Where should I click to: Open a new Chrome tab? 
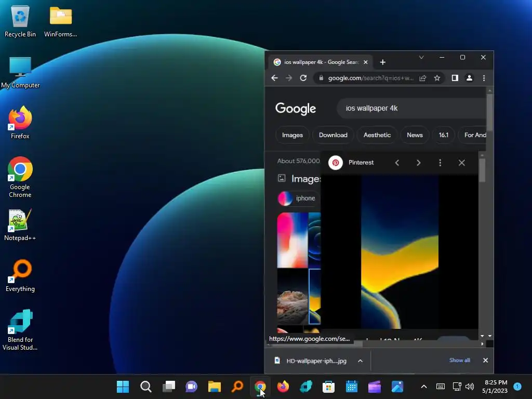(x=383, y=62)
